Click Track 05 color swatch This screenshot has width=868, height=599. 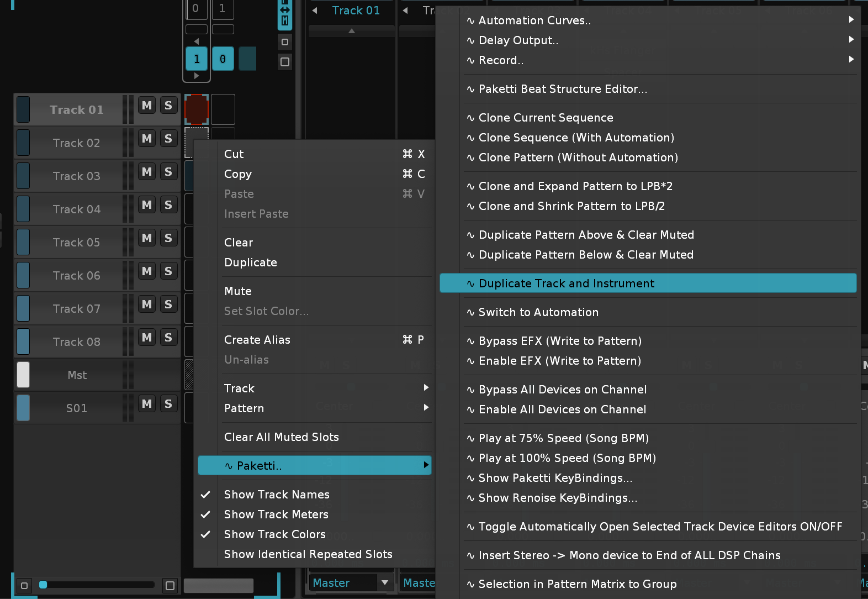coord(23,242)
